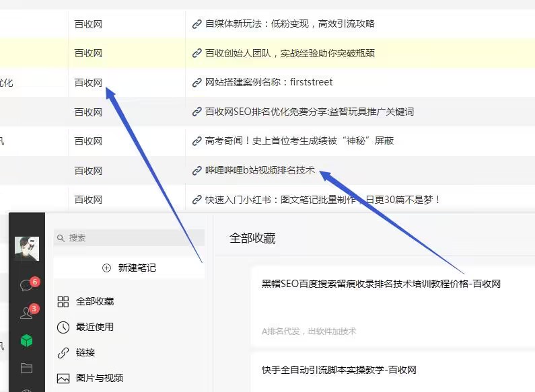Screen dimensions: 535x392
Task: Click link icon before 哔哩哔哩b站 row
Action: [197, 170]
